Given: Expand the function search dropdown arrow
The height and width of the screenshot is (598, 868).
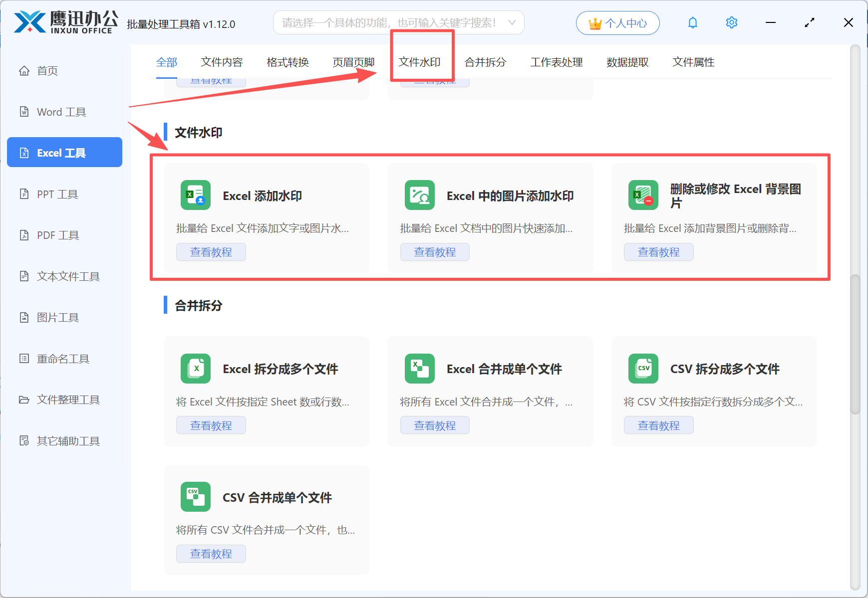Looking at the screenshot, I should pyautogui.click(x=512, y=22).
